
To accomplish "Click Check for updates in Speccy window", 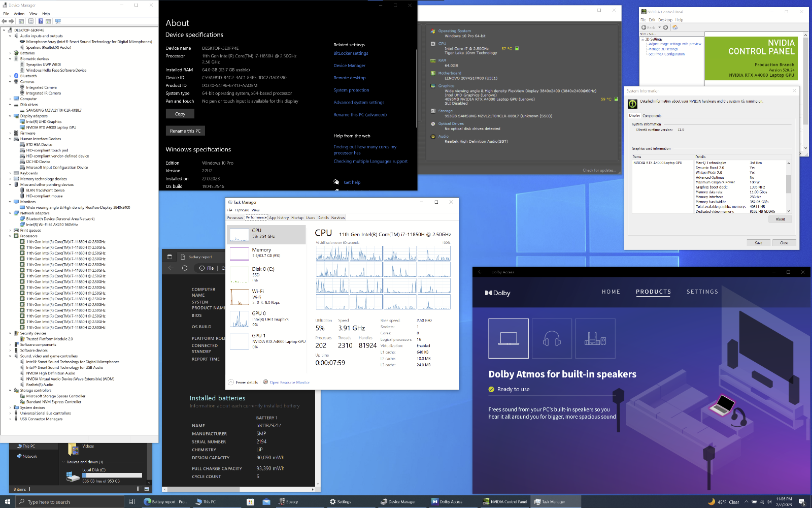I will [599, 170].
